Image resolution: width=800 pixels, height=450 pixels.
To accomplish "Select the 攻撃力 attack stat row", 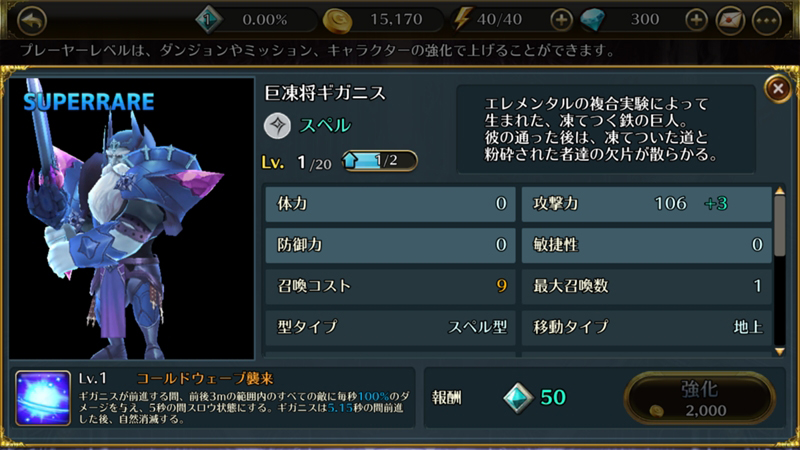I will pyautogui.click(x=646, y=204).
